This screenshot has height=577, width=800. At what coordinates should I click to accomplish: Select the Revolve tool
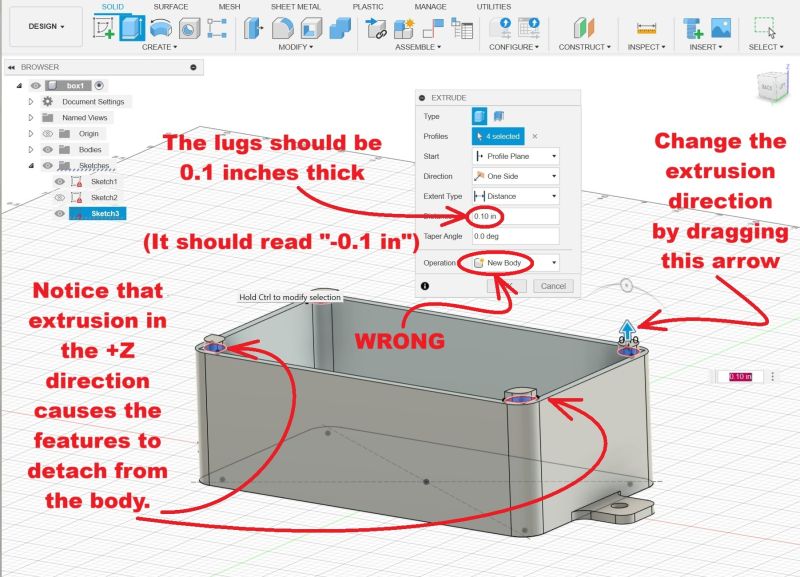pyautogui.click(x=159, y=27)
